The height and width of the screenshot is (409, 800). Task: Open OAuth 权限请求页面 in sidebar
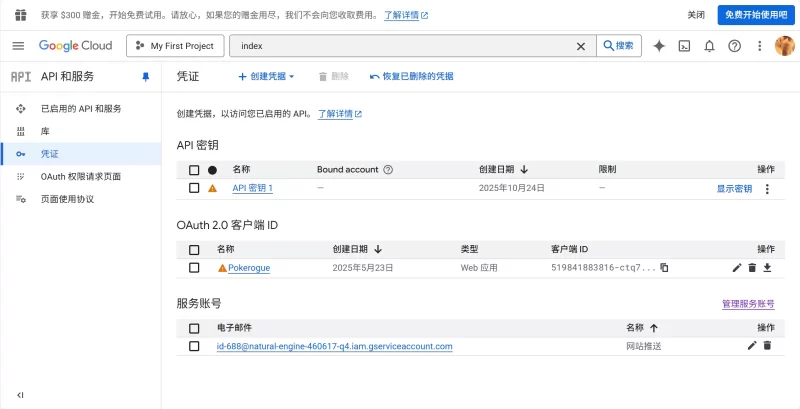(x=80, y=176)
